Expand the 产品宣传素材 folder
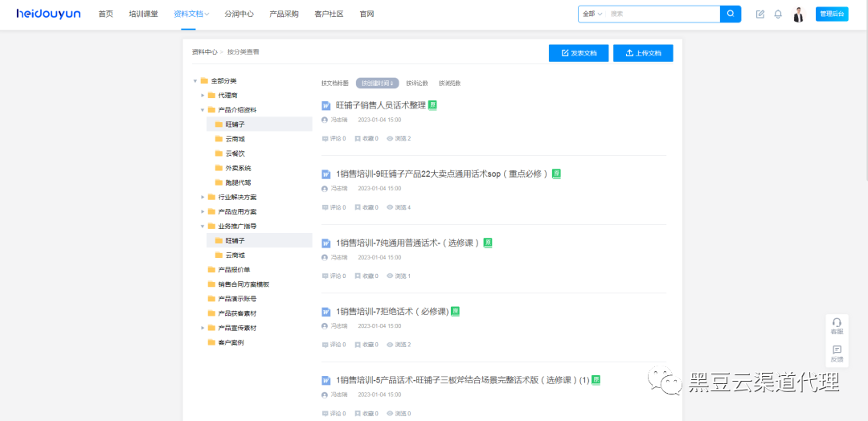 tap(203, 328)
